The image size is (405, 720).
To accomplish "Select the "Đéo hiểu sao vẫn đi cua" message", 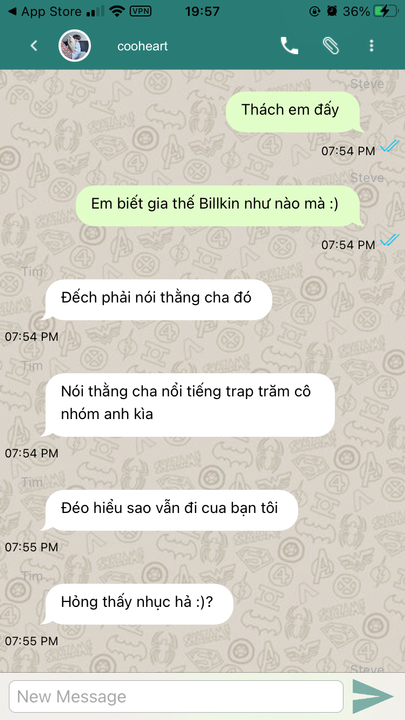I will [170, 510].
